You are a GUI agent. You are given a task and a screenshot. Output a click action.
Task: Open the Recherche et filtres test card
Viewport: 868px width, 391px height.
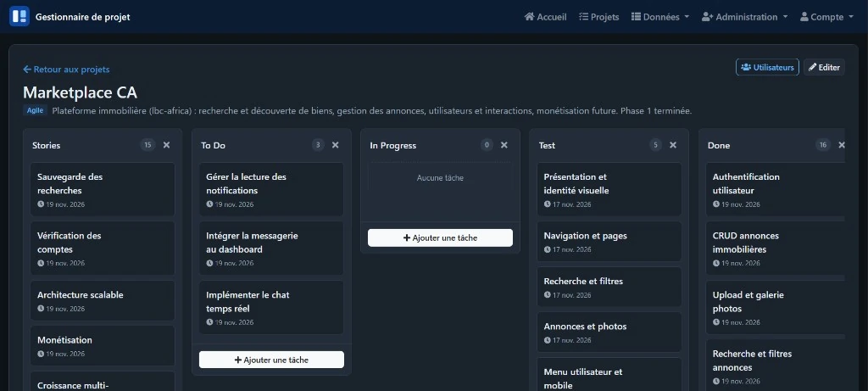609,287
